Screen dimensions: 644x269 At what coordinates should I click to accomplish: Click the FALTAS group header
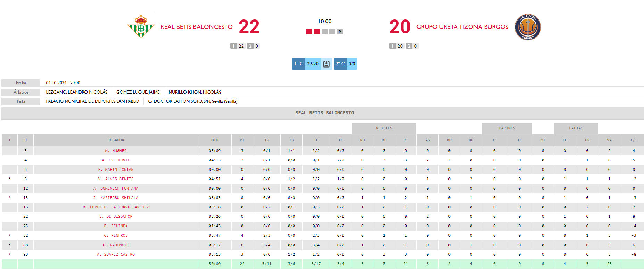tap(576, 128)
